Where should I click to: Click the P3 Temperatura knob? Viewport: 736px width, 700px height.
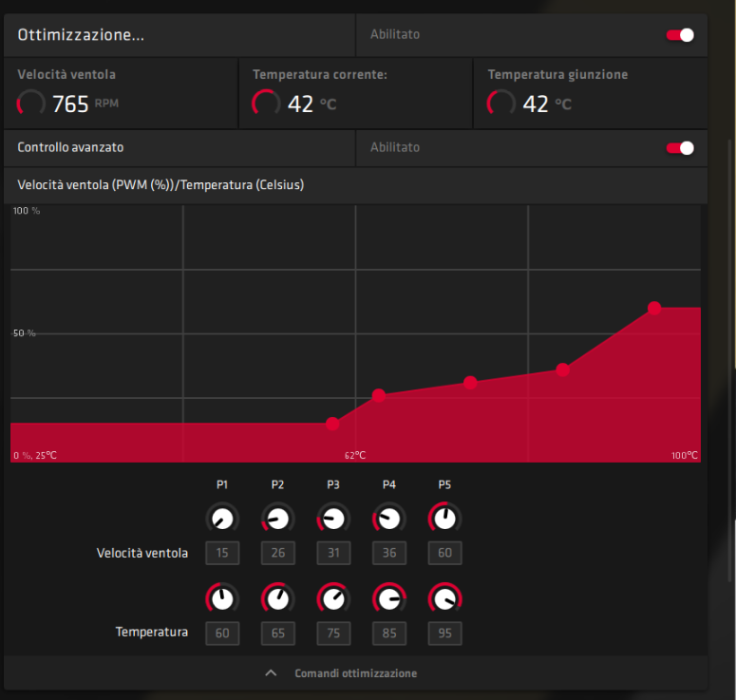tap(333, 599)
